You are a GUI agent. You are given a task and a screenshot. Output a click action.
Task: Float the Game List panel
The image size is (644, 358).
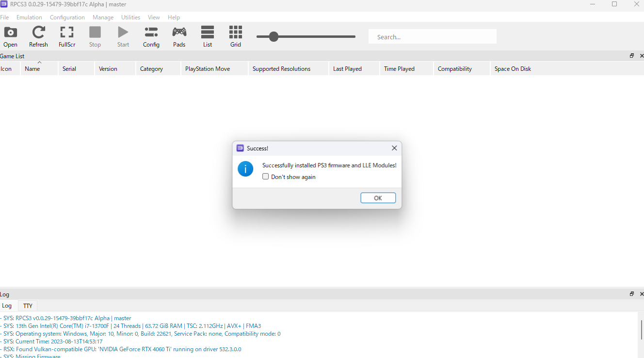(632, 56)
